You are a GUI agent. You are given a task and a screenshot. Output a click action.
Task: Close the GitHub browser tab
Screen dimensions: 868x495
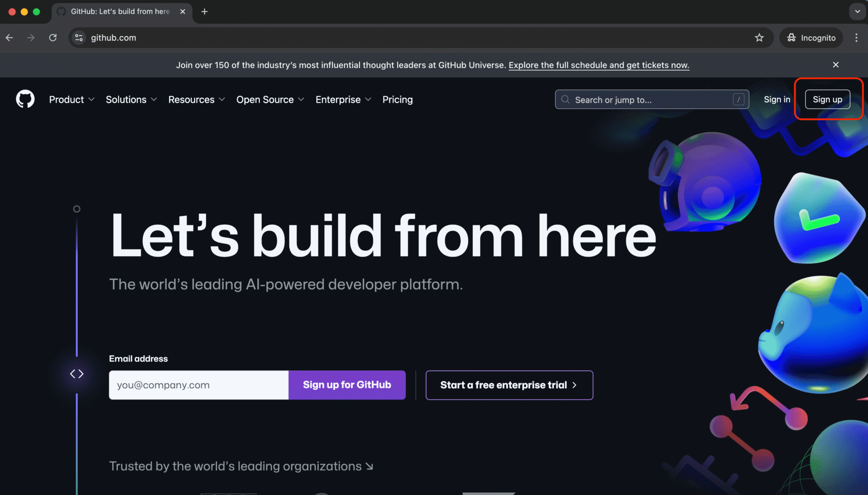point(183,11)
